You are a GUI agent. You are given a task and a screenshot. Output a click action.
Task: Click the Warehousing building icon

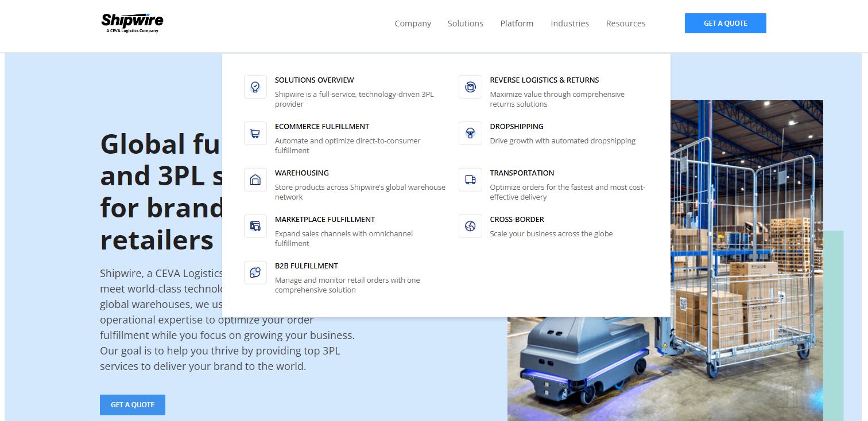[255, 180]
